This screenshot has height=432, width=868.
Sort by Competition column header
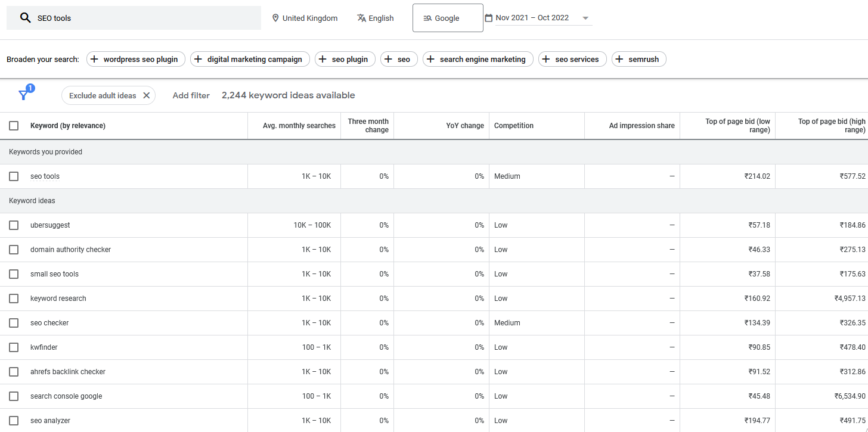[513, 126]
